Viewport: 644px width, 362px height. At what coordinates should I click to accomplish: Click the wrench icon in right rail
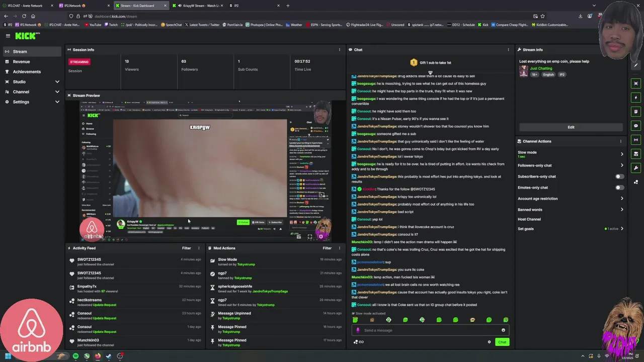click(x=636, y=168)
